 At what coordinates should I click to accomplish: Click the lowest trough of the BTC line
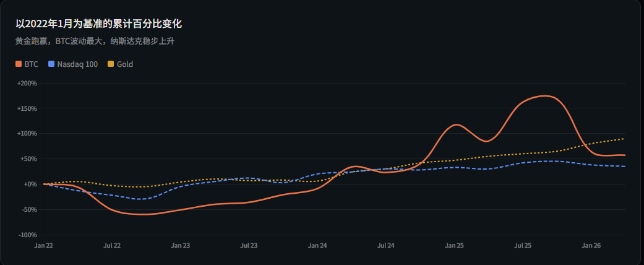pyautogui.click(x=144, y=214)
